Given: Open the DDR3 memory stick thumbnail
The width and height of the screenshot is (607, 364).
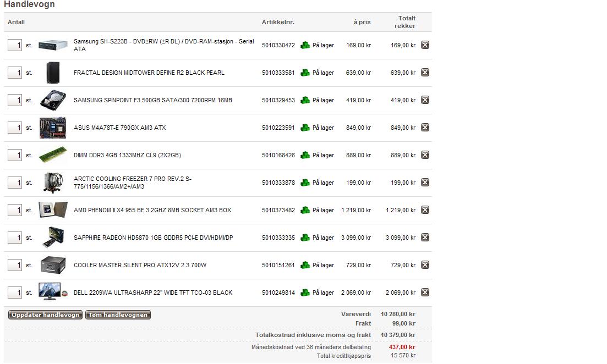Looking at the screenshot, I should pos(53,155).
